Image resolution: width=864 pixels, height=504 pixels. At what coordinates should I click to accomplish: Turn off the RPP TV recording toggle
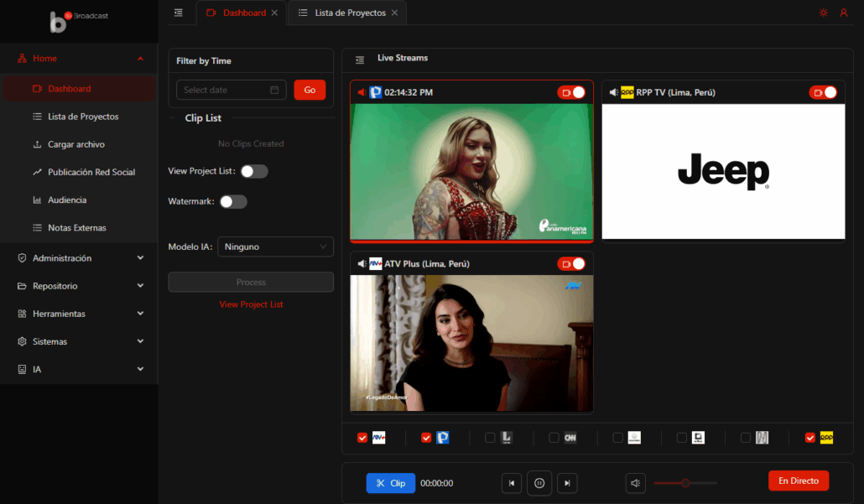click(x=823, y=92)
